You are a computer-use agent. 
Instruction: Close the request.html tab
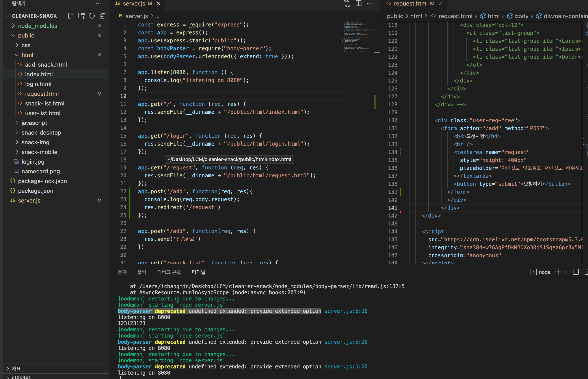pyautogui.click(x=441, y=4)
